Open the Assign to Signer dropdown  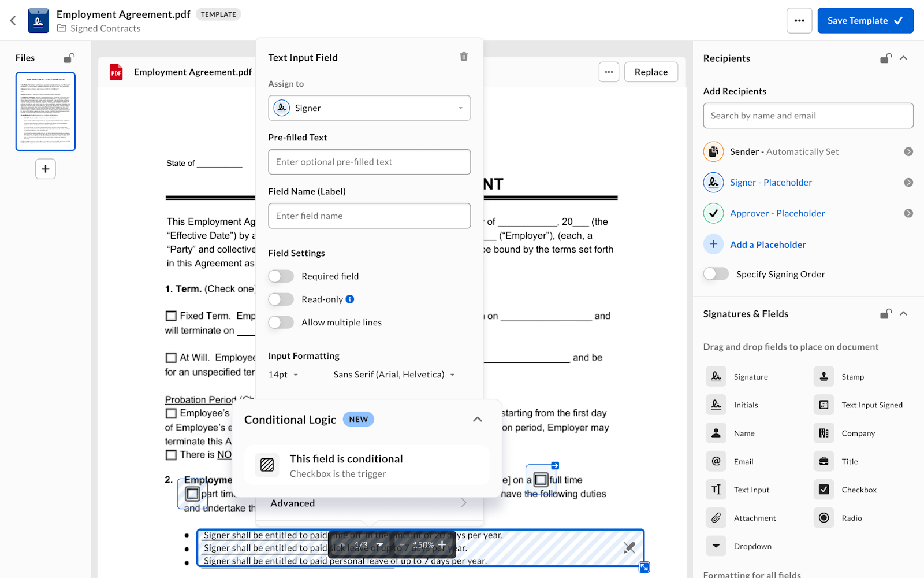click(369, 108)
